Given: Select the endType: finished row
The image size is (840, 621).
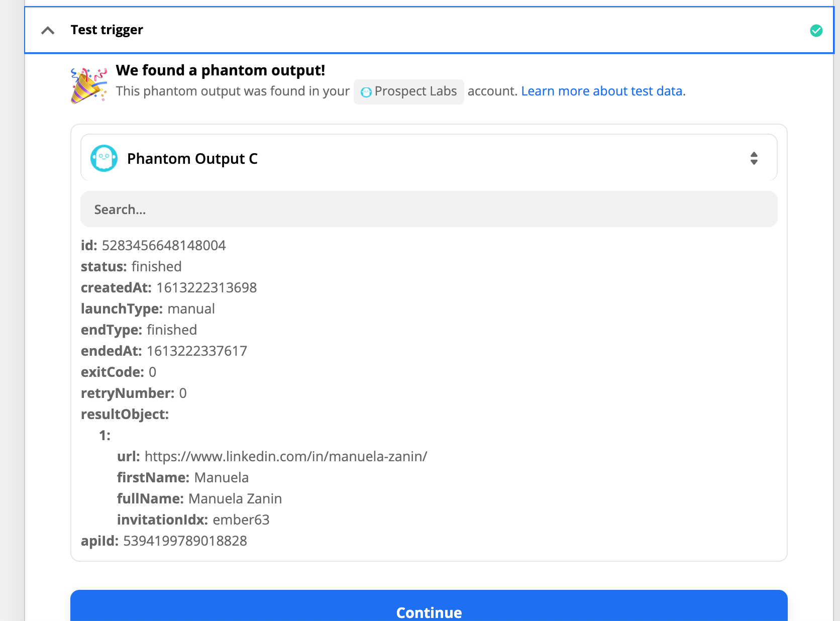Looking at the screenshot, I should click(139, 330).
